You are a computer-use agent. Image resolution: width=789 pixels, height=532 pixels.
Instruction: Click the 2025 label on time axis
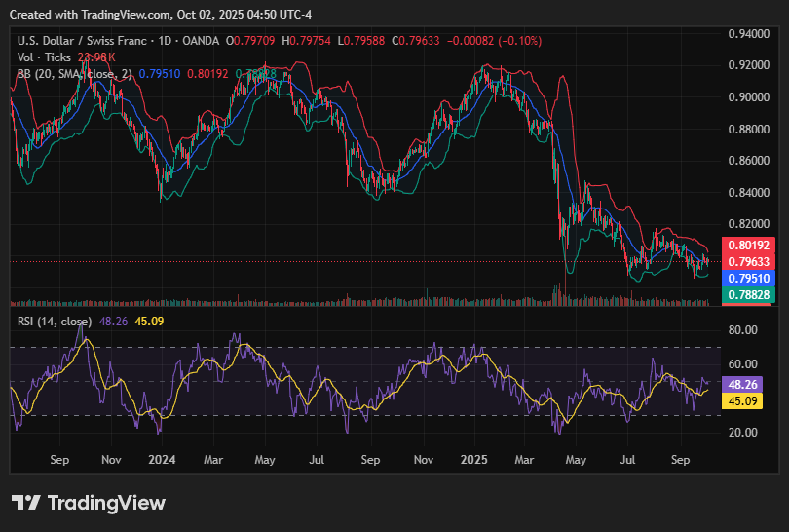(x=474, y=457)
